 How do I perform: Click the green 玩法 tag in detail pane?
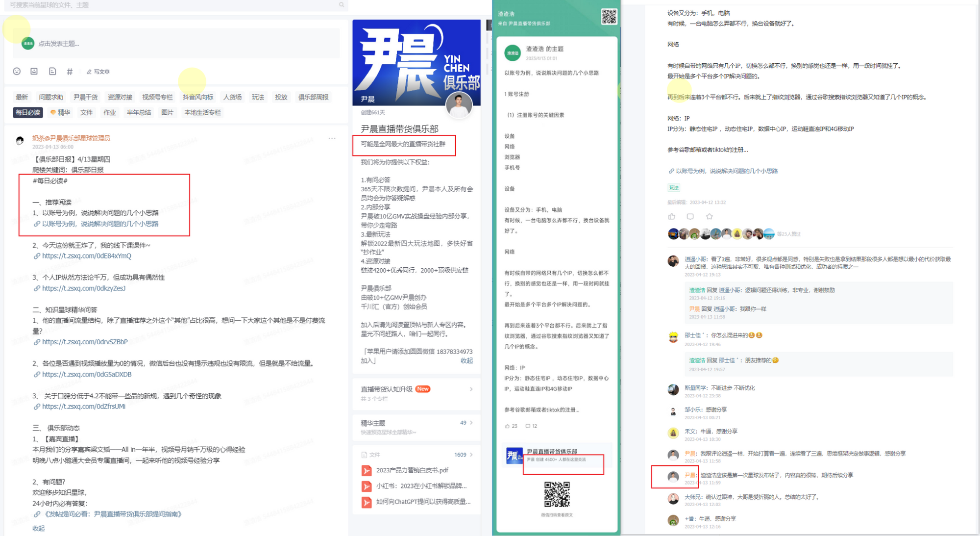click(x=674, y=188)
